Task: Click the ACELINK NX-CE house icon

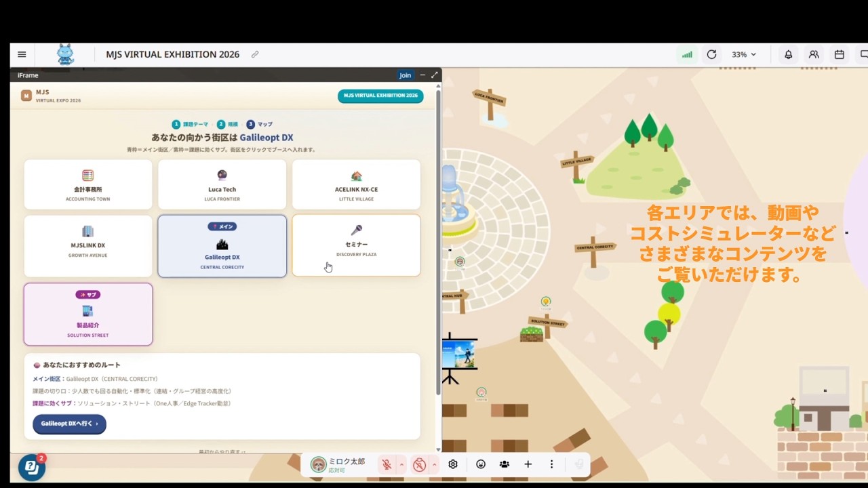Action: pyautogui.click(x=357, y=176)
